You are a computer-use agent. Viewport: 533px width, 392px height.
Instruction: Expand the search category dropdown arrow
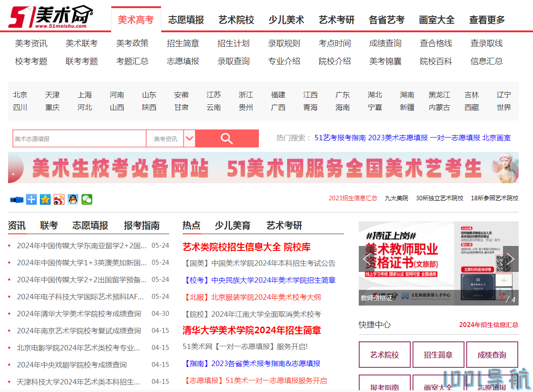tap(189, 138)
